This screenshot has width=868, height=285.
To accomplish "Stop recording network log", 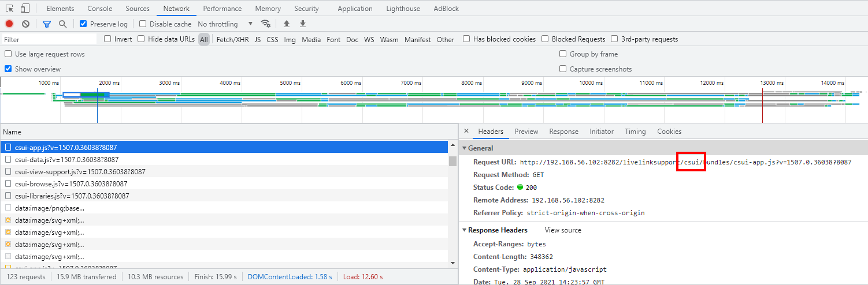I will [9, 24].
